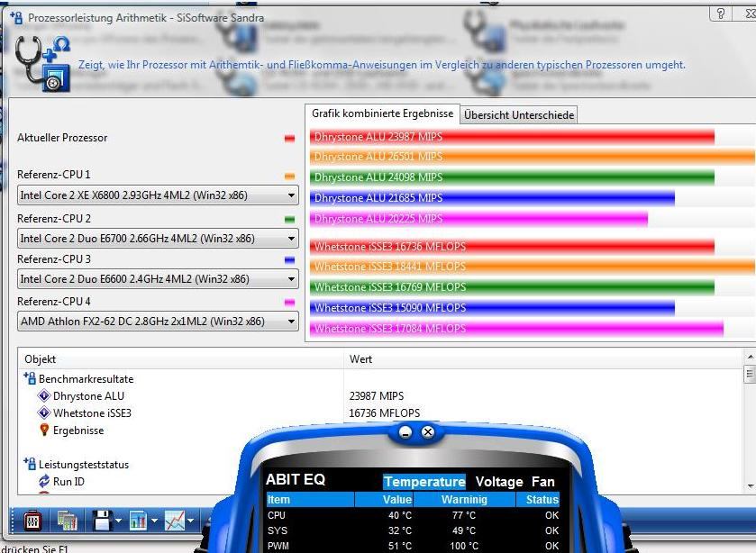Open the Referenz-CPU 2 dropdown showing Core 2 Duo E6700
This screenshot has height=553, width=756.
click(158, 238)
